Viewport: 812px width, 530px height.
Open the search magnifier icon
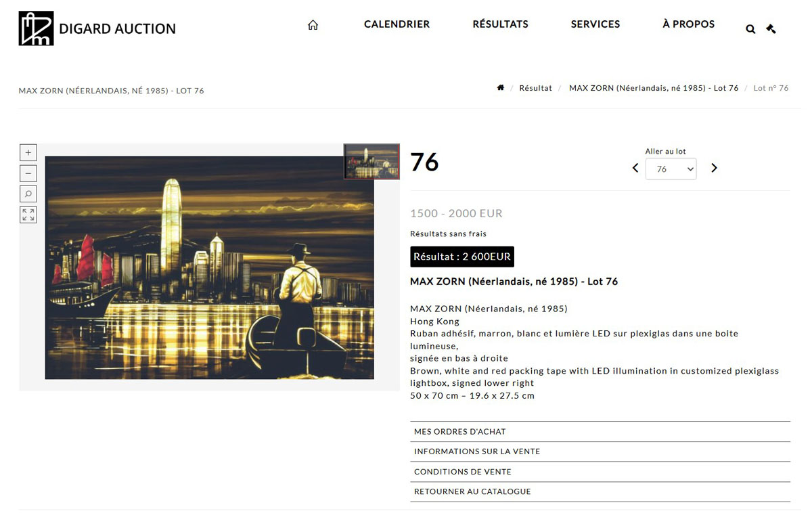point(750,29)
